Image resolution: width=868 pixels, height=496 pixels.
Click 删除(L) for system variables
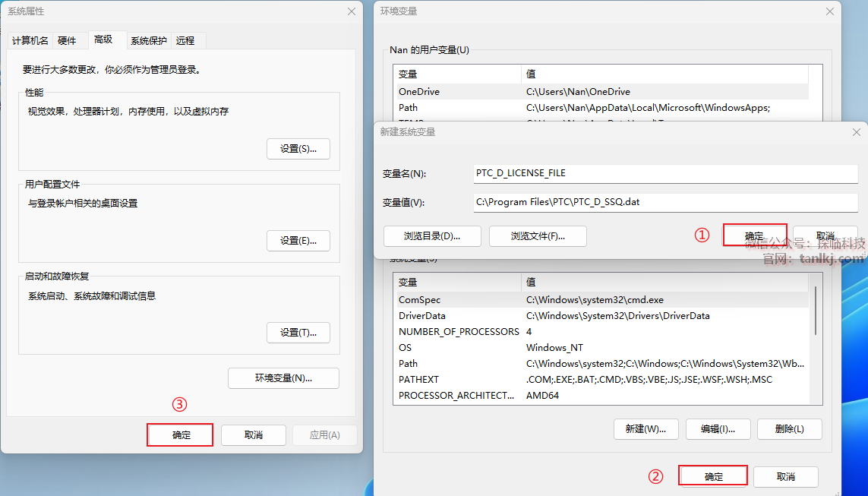pos(789,429)
